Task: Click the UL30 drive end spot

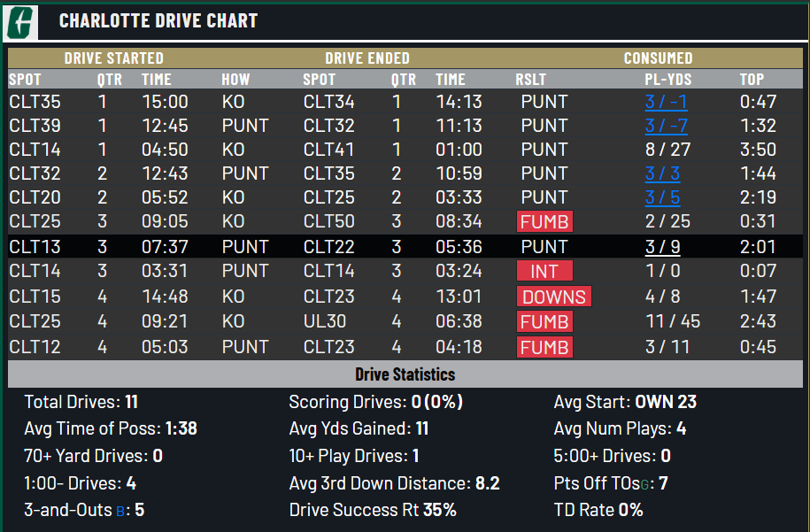Action: [324, 321]
